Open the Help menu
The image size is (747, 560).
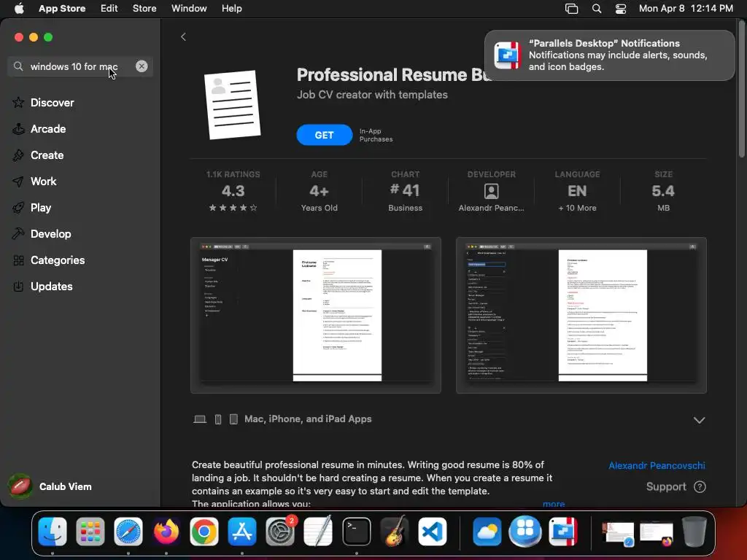pyautogui.click(x=231, y=8)
